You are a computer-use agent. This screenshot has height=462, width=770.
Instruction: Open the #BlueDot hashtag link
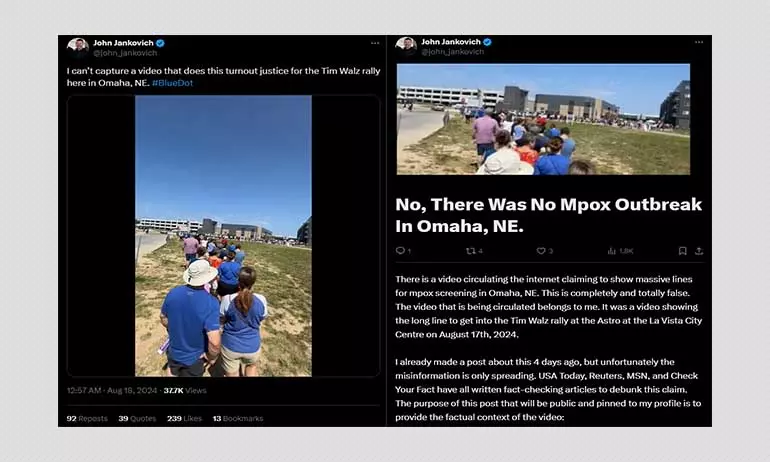pyautogui.click(x=172, y=83)
